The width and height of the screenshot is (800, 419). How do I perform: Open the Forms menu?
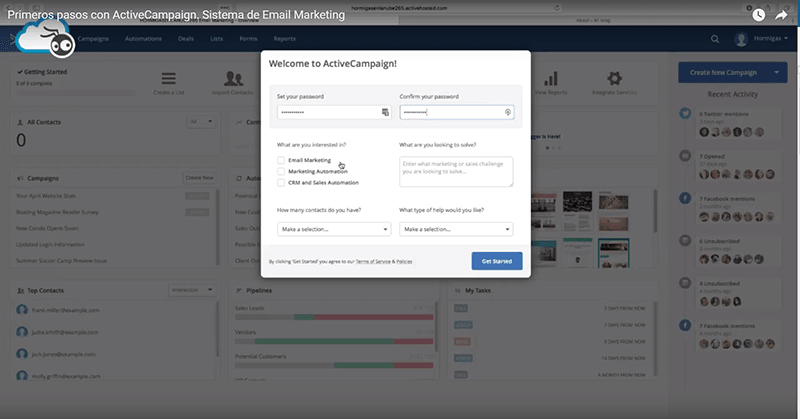click(x=248, y=39)
